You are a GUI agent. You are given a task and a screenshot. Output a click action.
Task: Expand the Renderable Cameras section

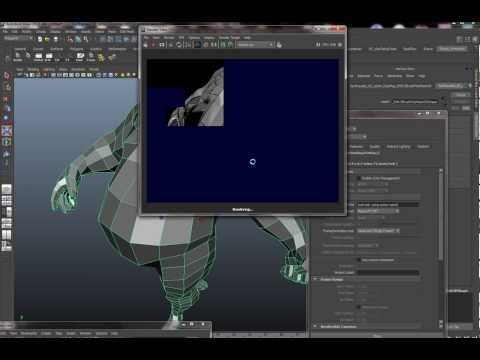[315, 326]
